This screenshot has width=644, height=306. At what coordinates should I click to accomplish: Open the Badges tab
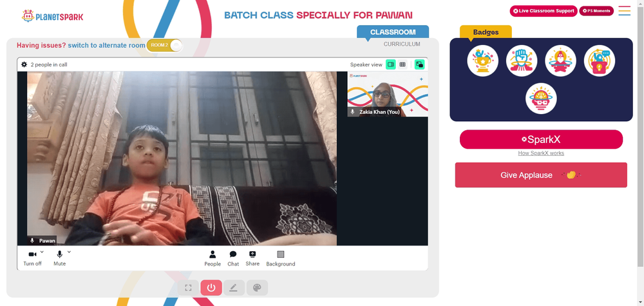(x=486, y=32)
